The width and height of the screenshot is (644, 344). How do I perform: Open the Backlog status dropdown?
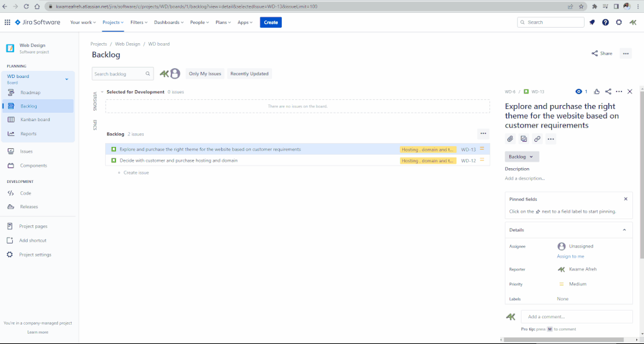pyautogui.click(x=522, y=157)
